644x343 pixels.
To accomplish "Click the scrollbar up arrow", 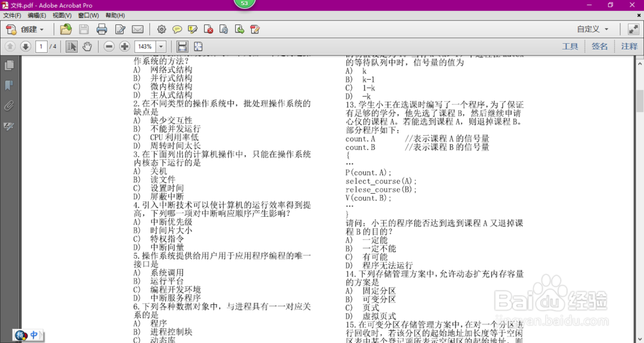I will click(640, 64).
